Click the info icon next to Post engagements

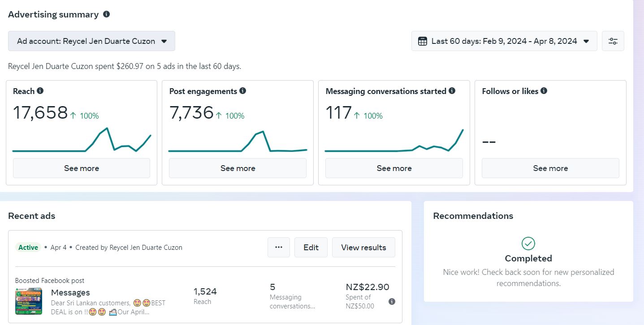pos(243,90)
